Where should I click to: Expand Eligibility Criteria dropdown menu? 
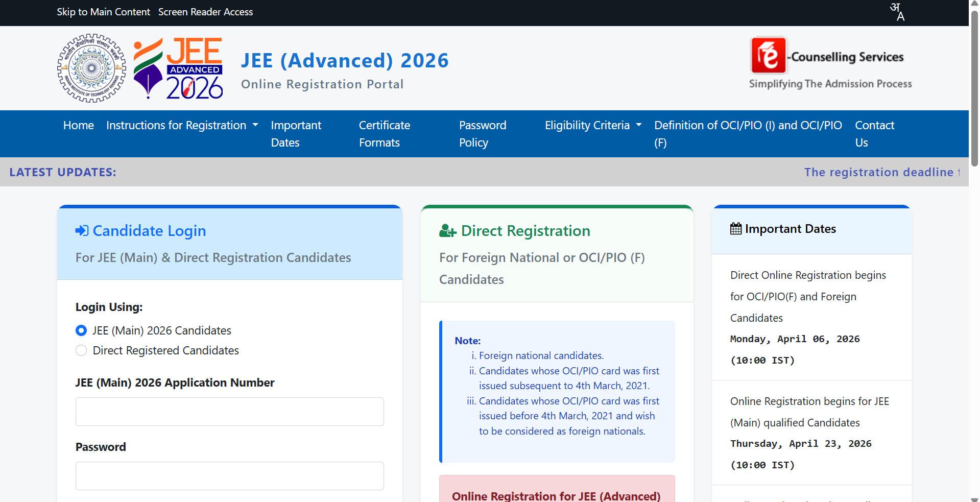click(593, 125)
